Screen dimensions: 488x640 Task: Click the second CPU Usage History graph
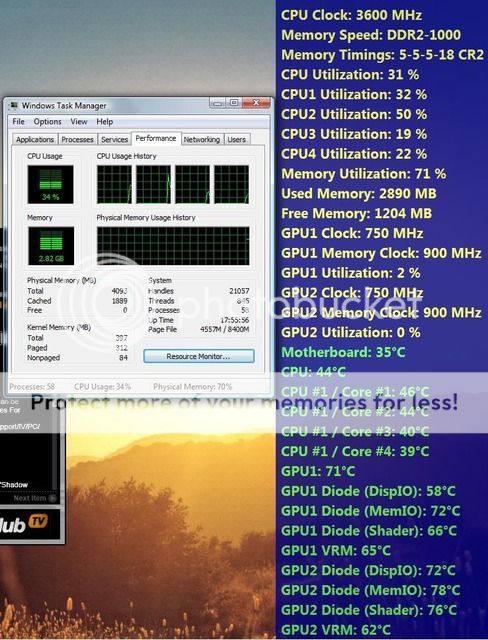[x=153, y=184]
